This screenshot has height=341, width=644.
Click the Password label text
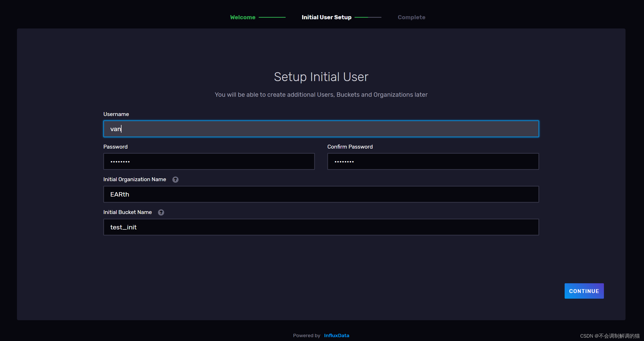click(115, 147)
